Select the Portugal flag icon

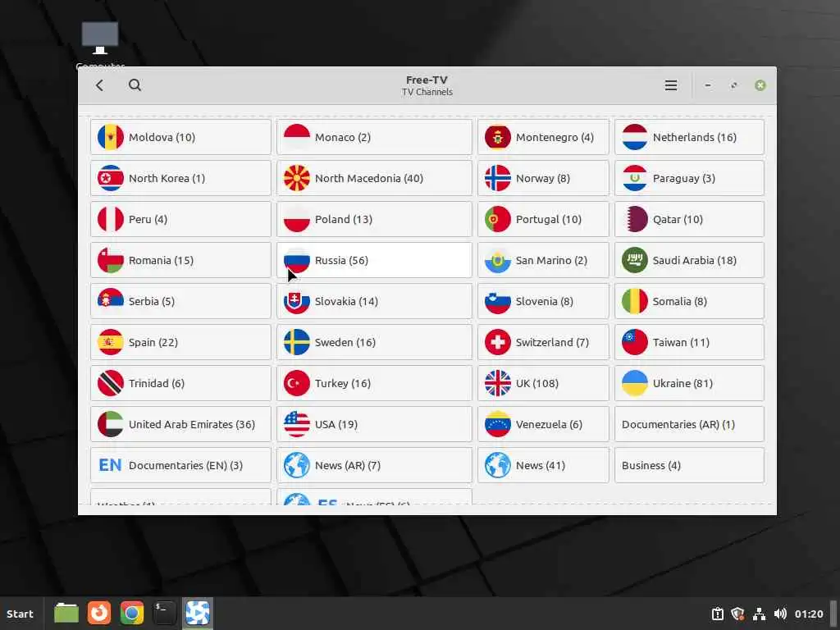point(498,219)
